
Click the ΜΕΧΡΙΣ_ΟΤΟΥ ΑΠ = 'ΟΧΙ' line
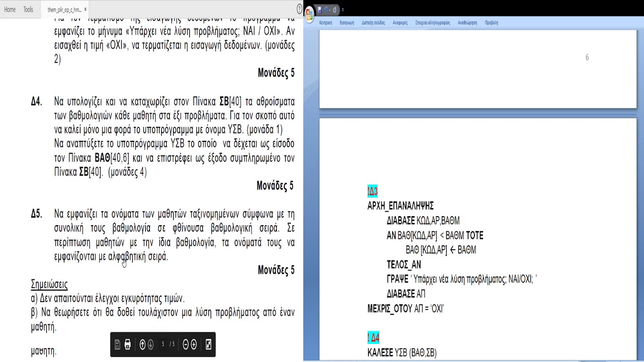point(406,309)
